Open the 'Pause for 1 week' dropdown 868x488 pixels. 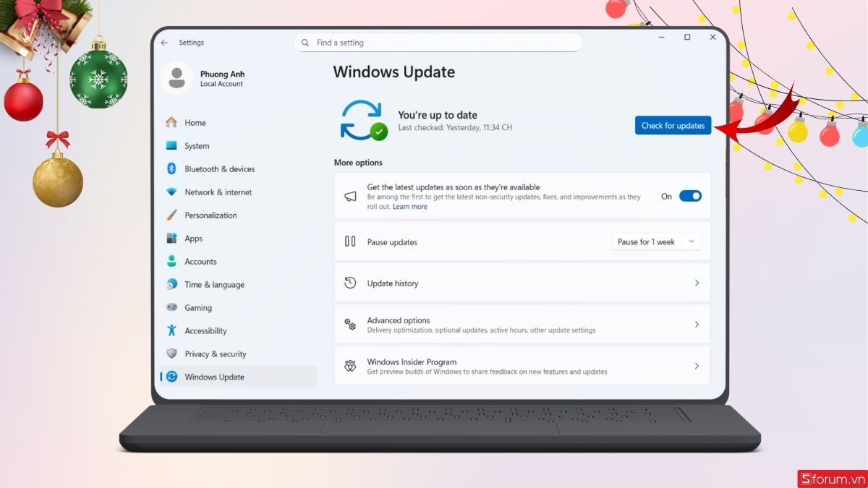[655, 241]
